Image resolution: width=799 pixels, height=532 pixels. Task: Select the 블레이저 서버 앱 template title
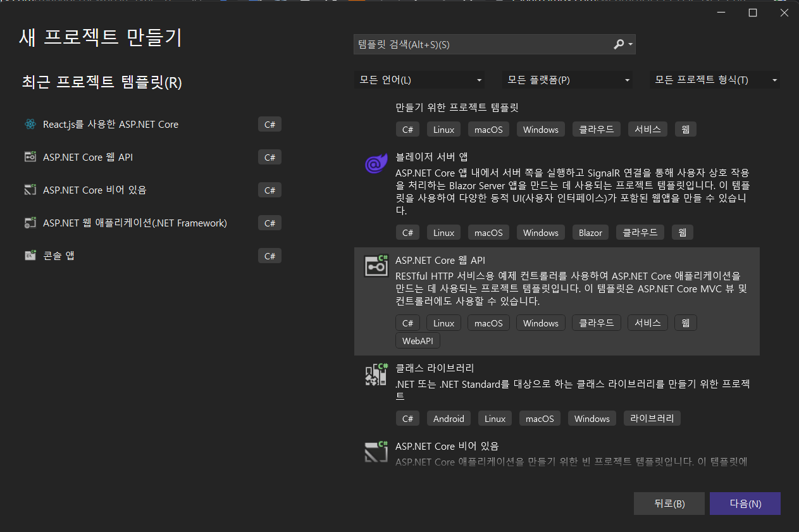click(x=431, y=156)
